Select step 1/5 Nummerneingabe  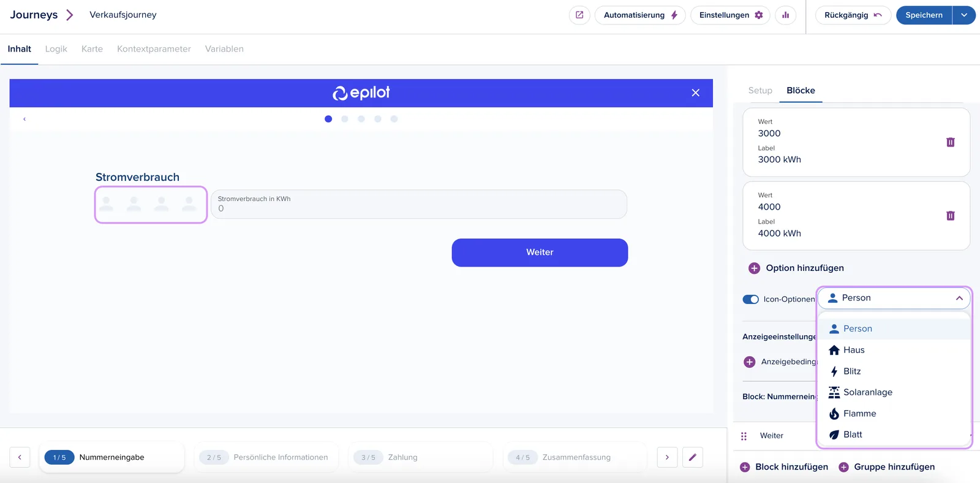111,457
